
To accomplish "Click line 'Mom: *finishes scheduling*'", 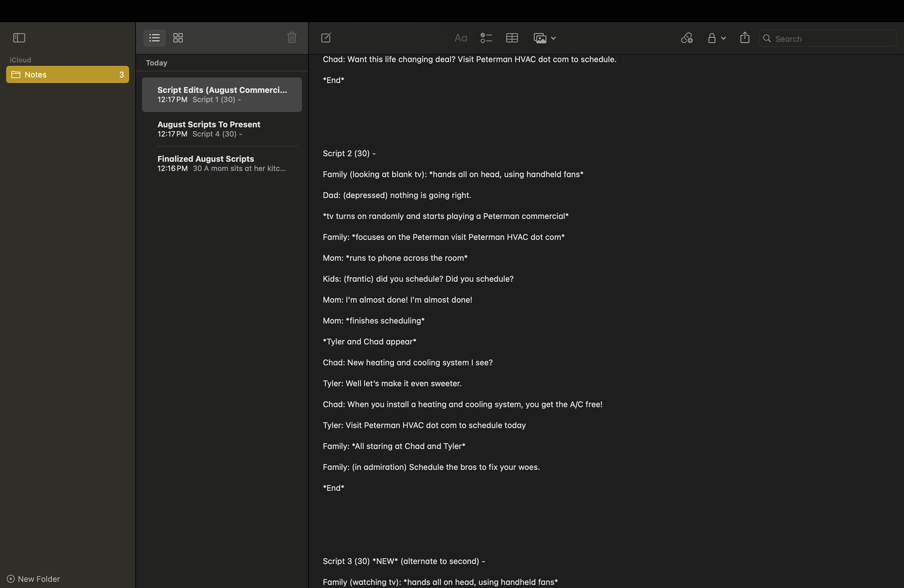I will 373,321.
